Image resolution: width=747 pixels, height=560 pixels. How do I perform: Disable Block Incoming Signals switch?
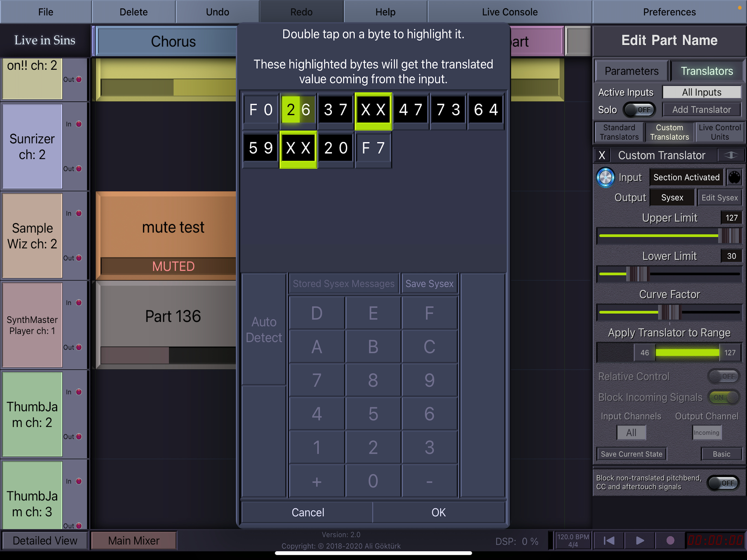tap(723, 397)
